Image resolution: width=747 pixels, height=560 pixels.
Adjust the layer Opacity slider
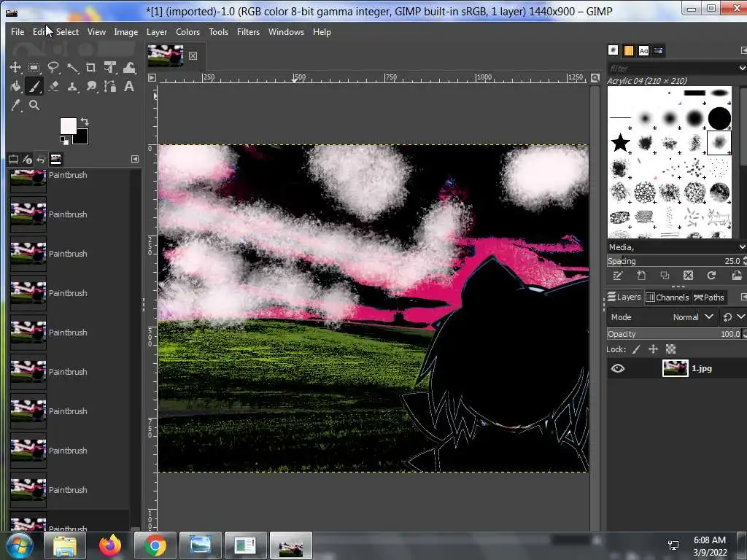tap(675, 334)
